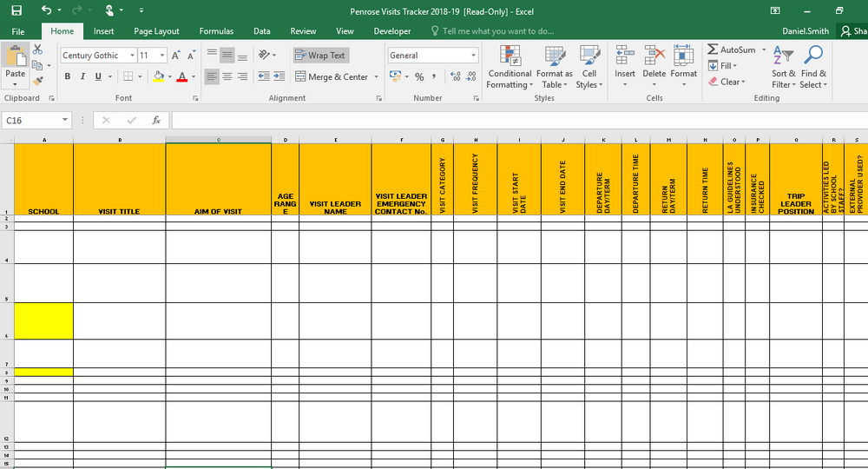Open Sort & Filter options
This screenshot has height=469, width=868.
tap(783, 67)
